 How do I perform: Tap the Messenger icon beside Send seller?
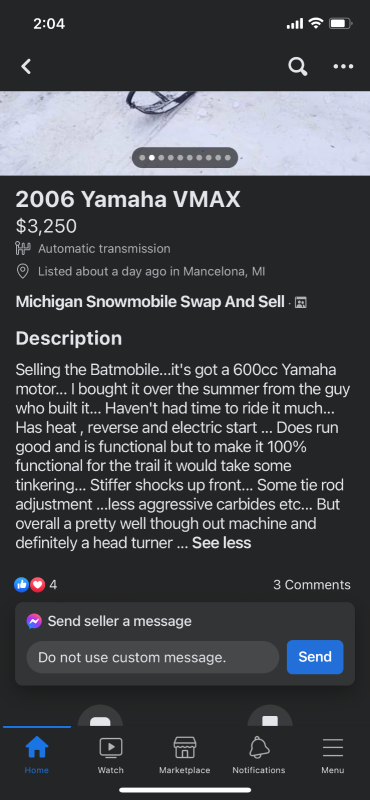(34, 621)
